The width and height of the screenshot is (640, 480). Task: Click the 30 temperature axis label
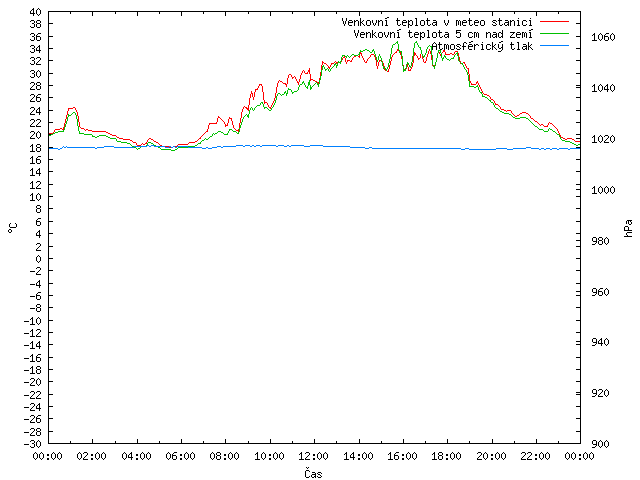click(36, 74)
